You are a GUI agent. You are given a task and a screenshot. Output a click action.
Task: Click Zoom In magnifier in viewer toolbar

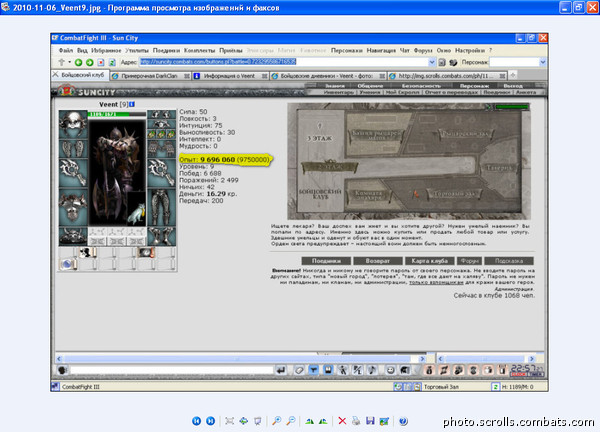click(x=276, y=421)
